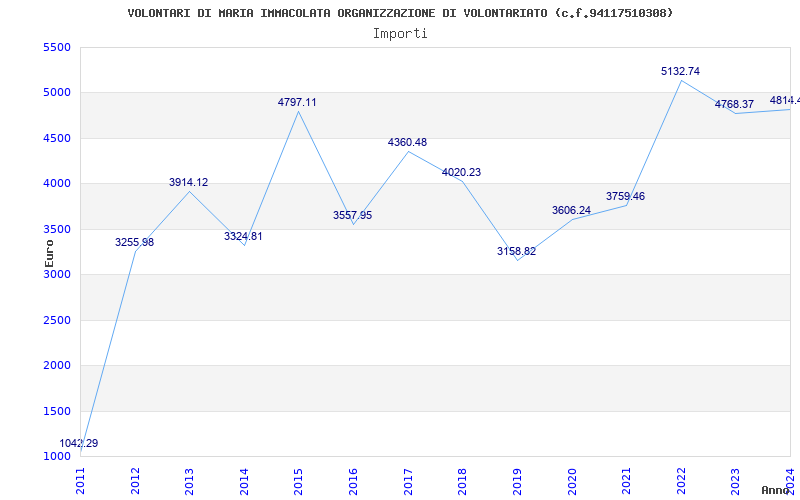800x500 pixels.
Task: Select the 'Importi' subtitle text
Action: click(x=400, y=34)
